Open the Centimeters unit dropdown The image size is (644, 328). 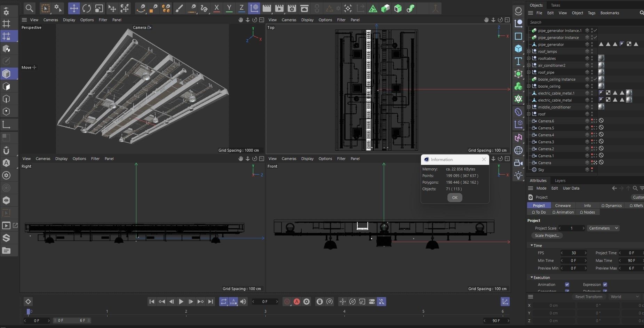click(x=603, y=228)
